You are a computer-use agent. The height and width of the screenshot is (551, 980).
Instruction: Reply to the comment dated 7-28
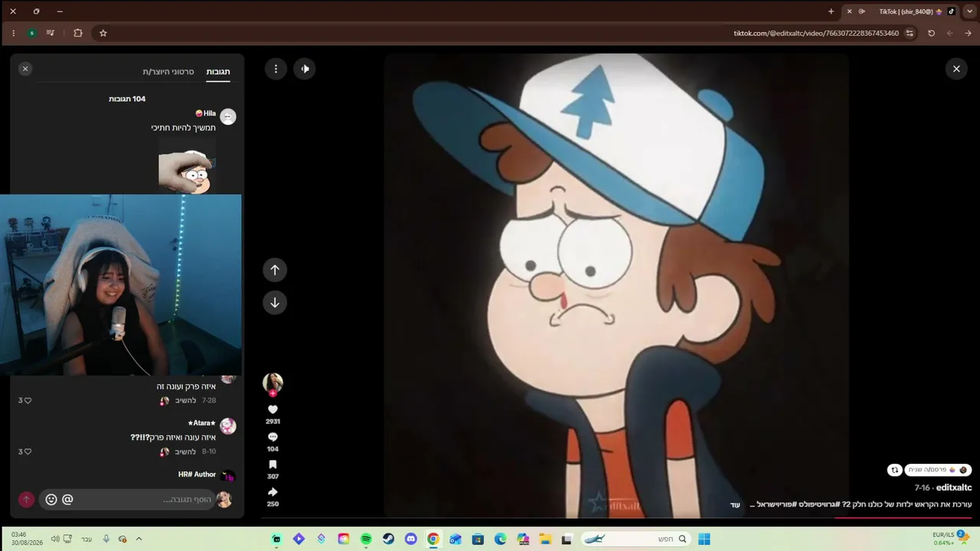[185, 400]
